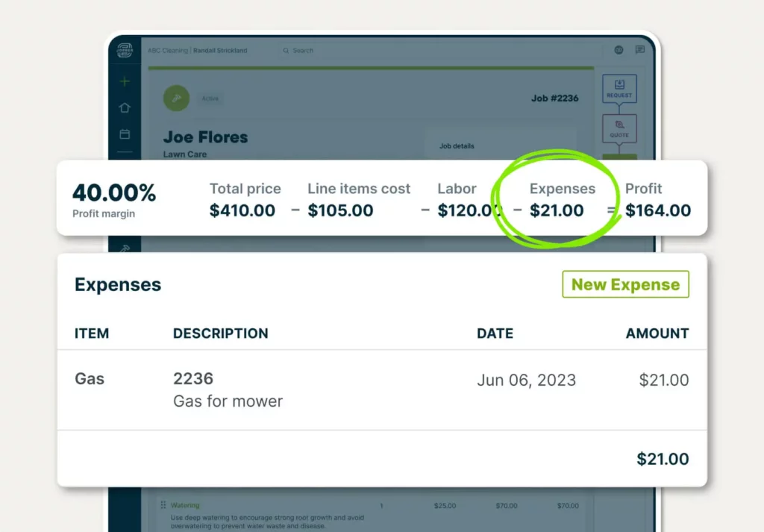Click the Watering line item name
The height and width of the screenshot is (532, 764).
[x=185, y=505]
